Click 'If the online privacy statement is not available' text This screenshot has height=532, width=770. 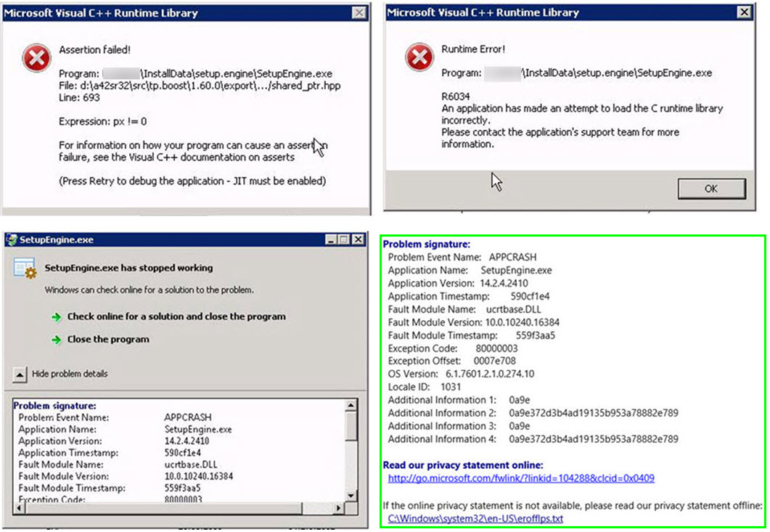click(573, 505)
